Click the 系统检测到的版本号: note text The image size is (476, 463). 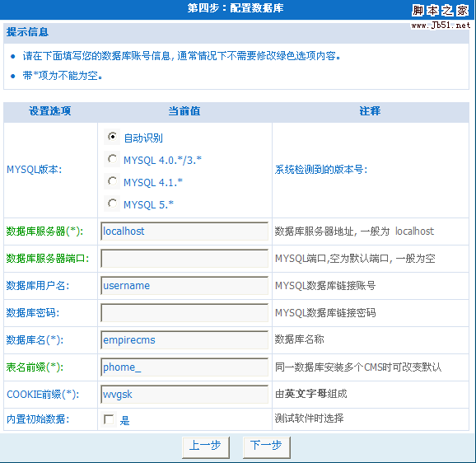(x=321, y=170)
